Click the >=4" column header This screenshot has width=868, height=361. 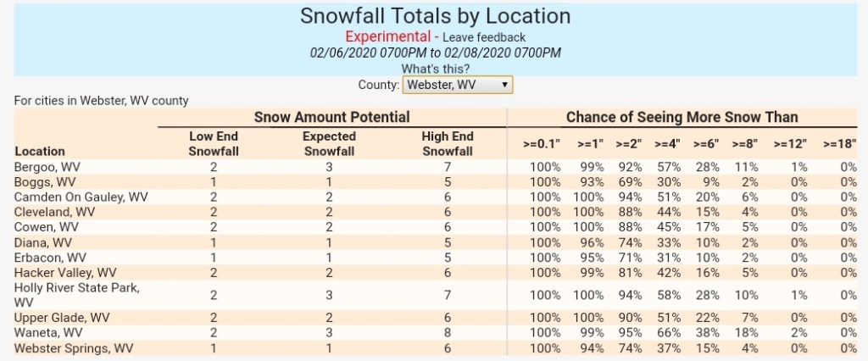(x=669, y=144)
